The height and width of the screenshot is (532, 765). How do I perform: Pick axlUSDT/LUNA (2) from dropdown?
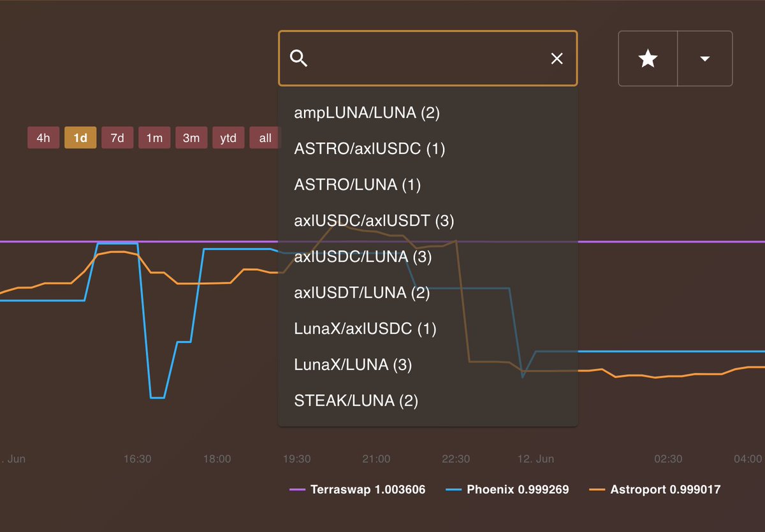click(428, 293)
